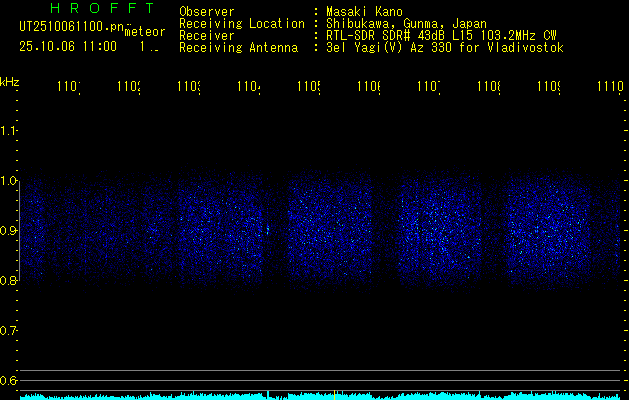Select the observer name Masaki Kano
629x400 pixels.
click(x=364, y=12)
